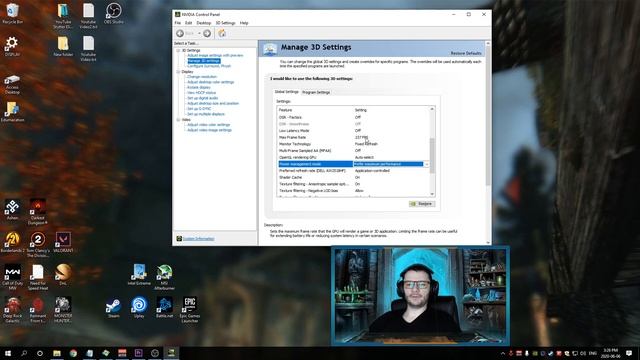Open Power management mode dropdown arrow
This screenshot has height=360, width=640.
click(427, 164)
